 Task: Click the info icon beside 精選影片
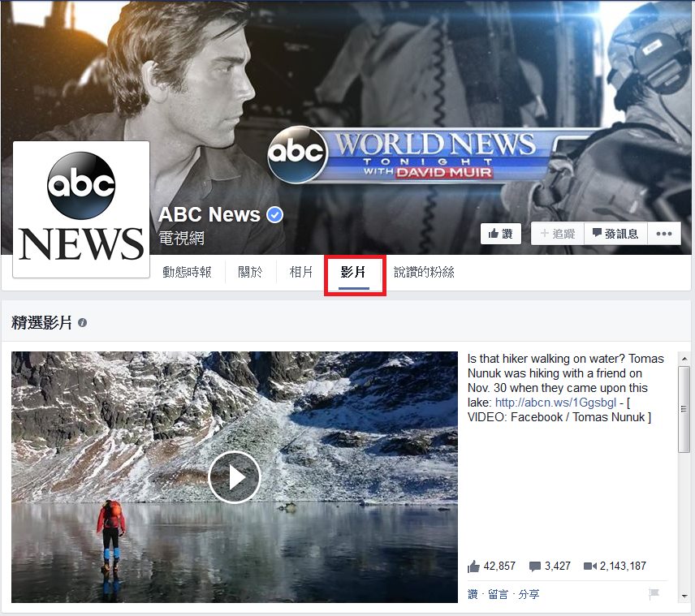83,323
